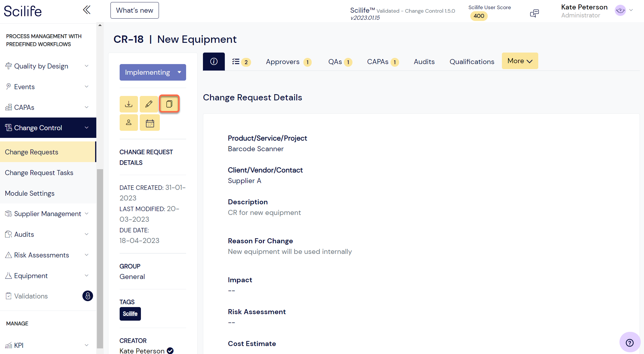
Task: Click the Scilife tag link
Action: tap(130, 314)
